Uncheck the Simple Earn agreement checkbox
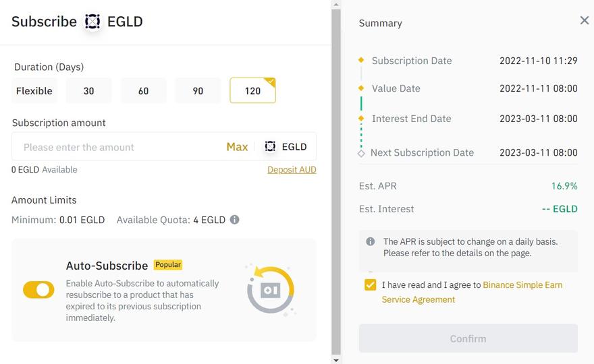 [370, 284]
